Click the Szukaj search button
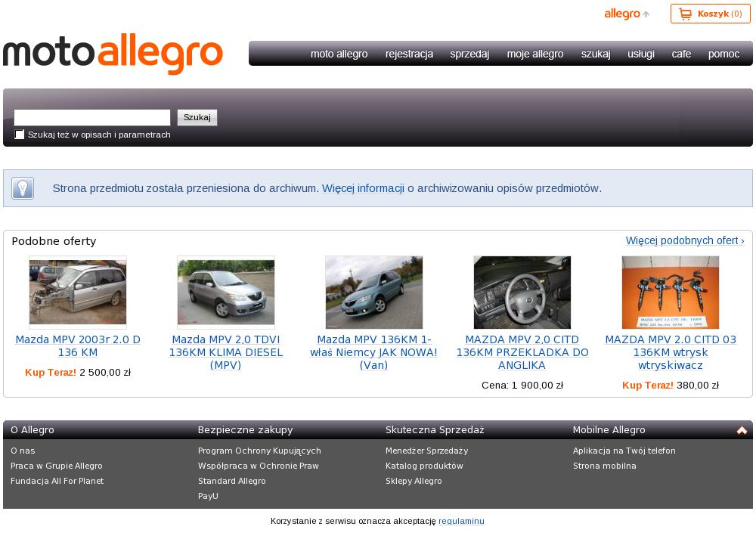 (197, 118)
